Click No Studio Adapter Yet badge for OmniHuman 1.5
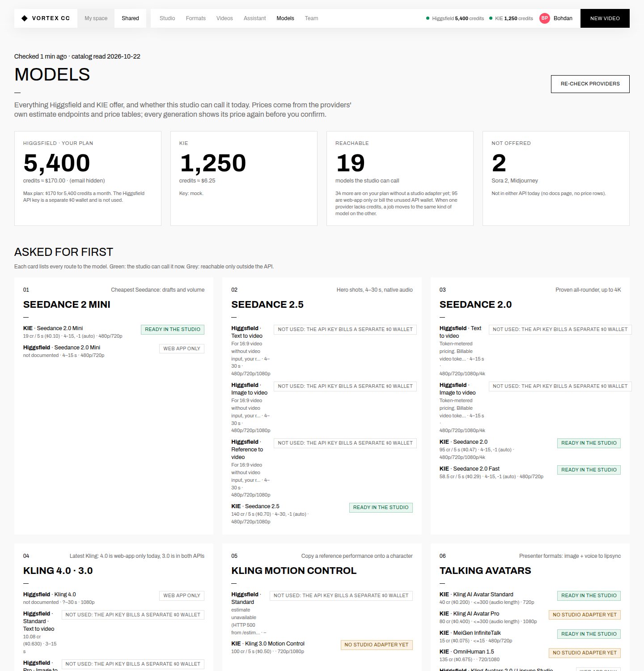644x671 pixels. [x=585, y=653]
